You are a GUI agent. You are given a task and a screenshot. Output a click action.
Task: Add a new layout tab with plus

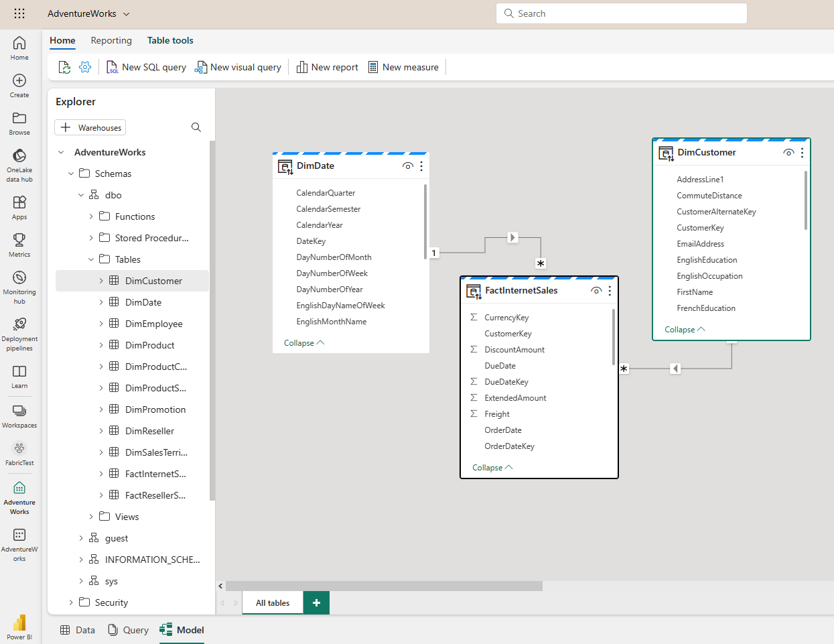tap(316, 602)
